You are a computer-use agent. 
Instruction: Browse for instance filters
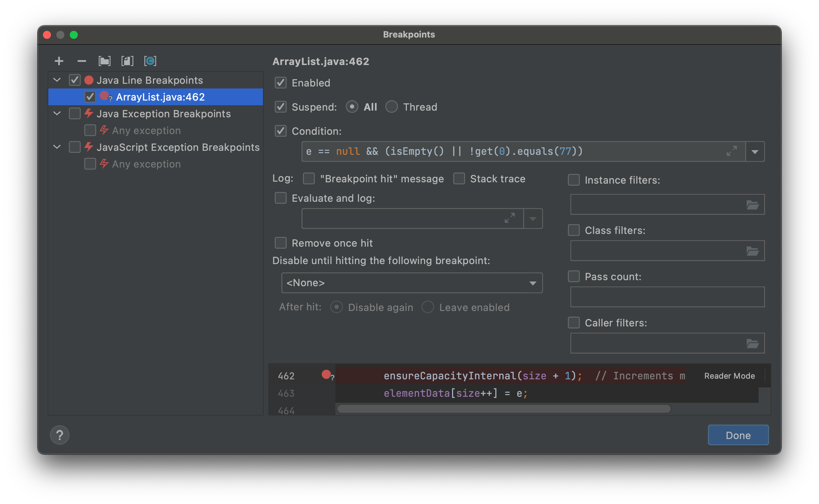[753, 204]
